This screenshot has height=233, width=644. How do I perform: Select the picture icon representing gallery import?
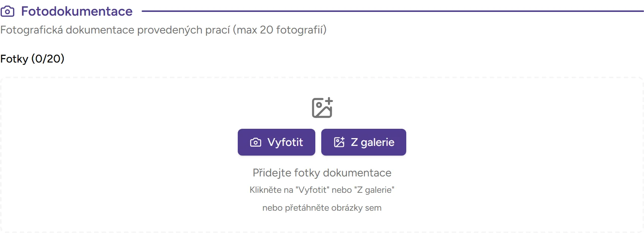click(339, 141)
